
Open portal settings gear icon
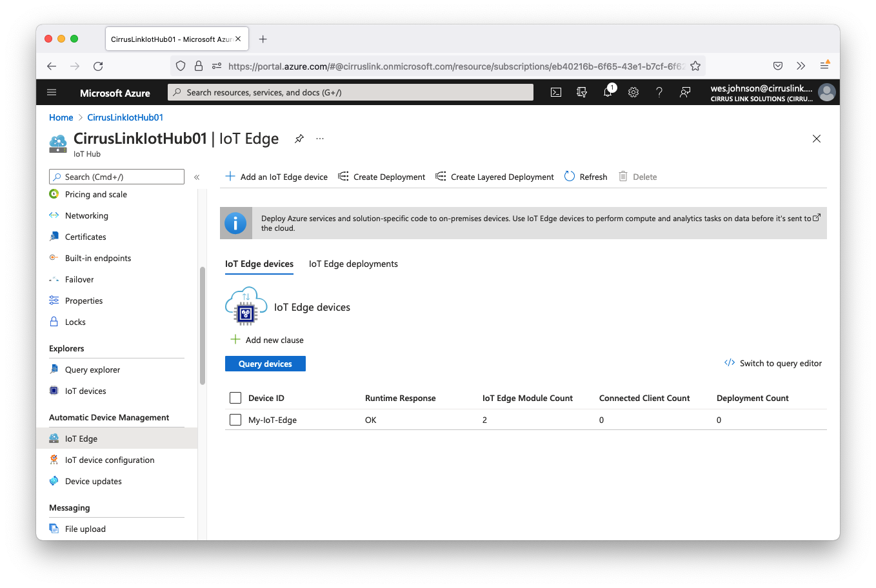[633, 92]
